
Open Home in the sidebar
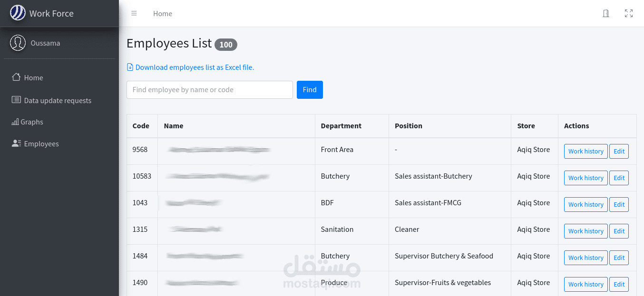point(33,77)
